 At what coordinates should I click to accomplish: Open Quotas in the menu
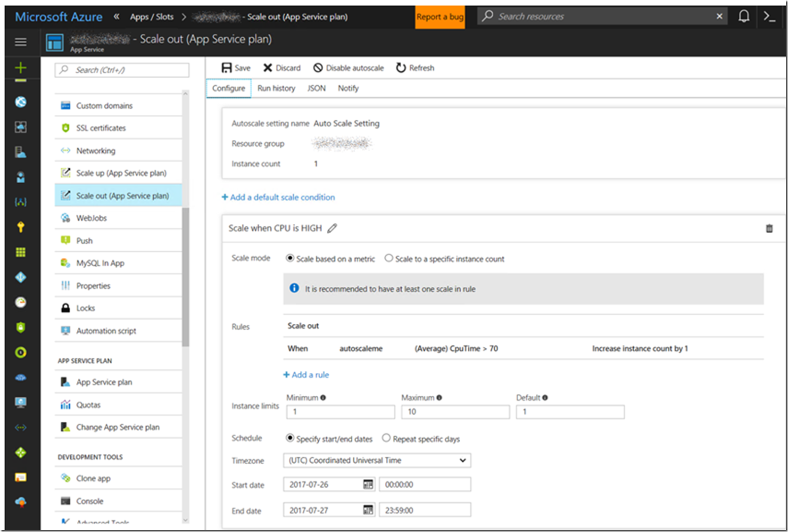[118, 405]
